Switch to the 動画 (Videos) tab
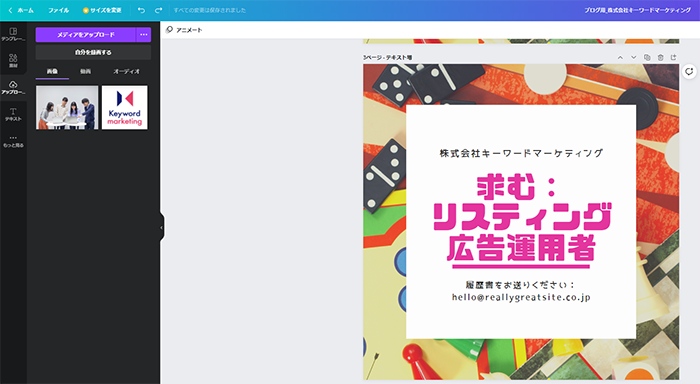Screen dimensions: 700x384 (x=85, y=71)
